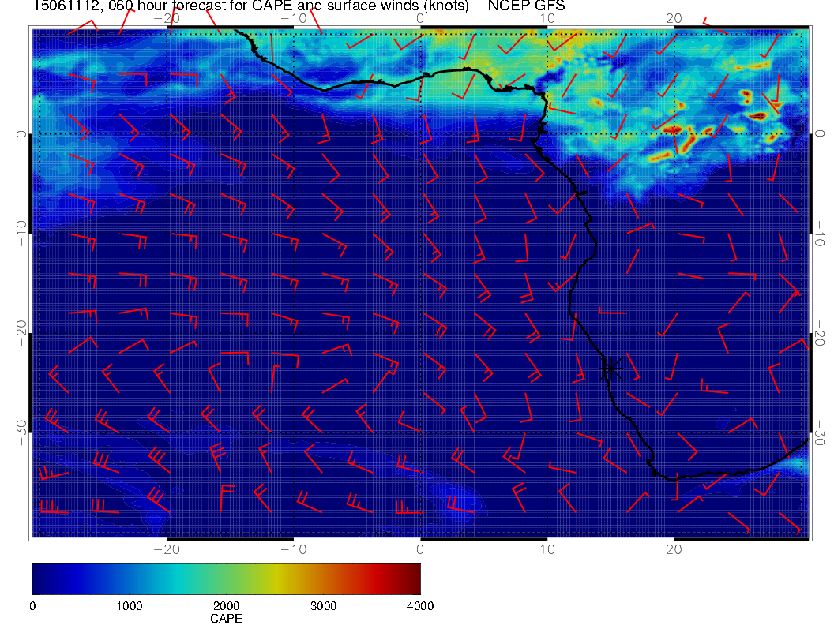Click the dark red end of the CAPE colorbar
834x644 pixels.
click(414, 578)
